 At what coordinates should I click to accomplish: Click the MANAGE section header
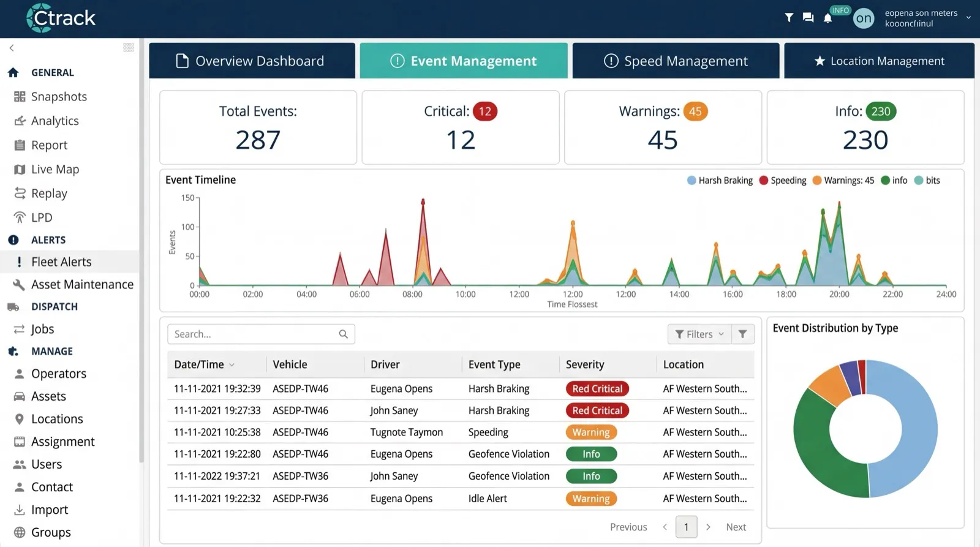coord(52,351)
